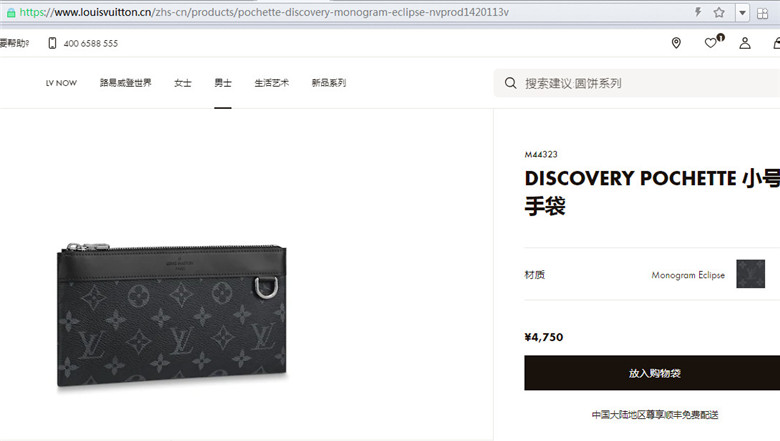This screenshot has height=441, width=780.
Task: Click the browser extensions grid icon
Action: 762,13
